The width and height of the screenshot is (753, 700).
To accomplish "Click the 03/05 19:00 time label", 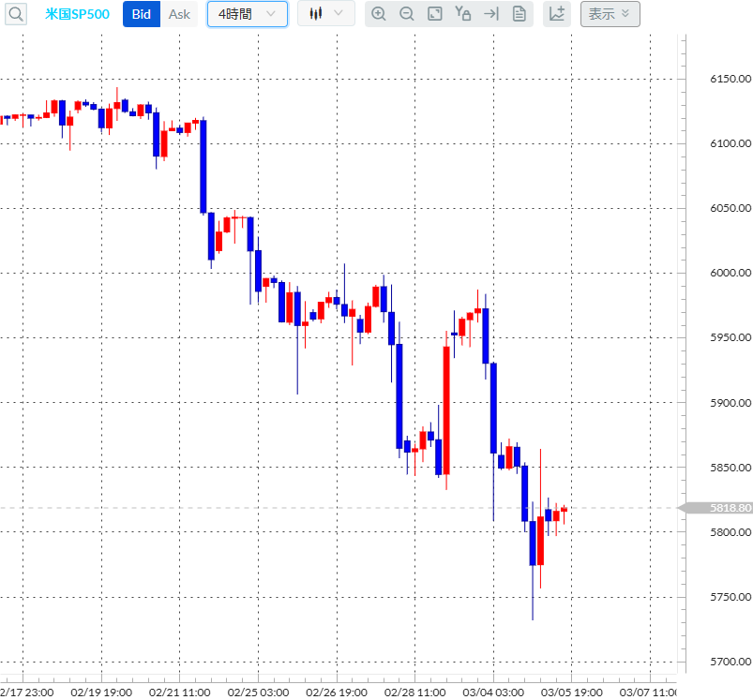I will click(571, 693).
